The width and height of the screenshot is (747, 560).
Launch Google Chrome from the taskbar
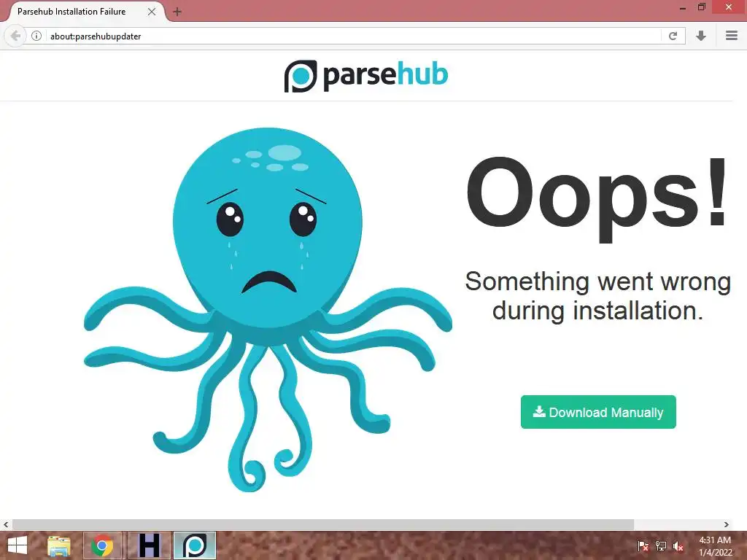point(102,545)
